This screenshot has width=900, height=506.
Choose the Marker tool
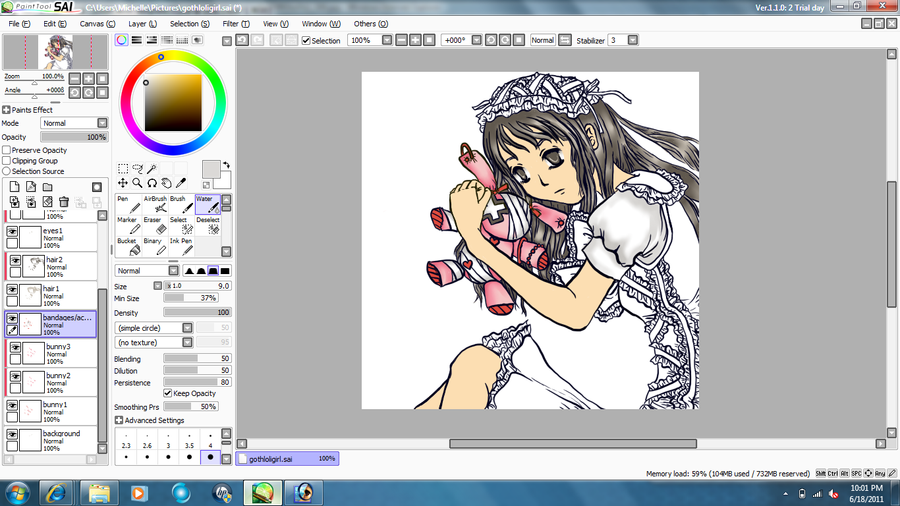click(x=129, y=225)
